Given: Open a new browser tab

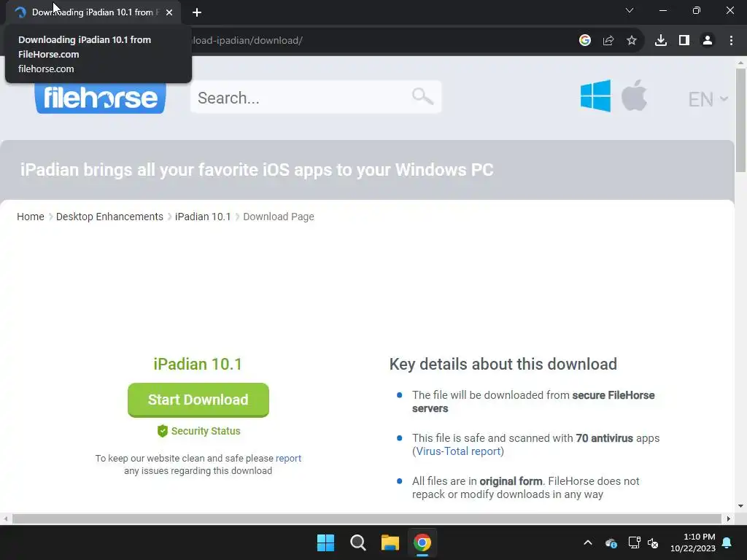Looking at the screenshot, I should [x=197, y=12].
